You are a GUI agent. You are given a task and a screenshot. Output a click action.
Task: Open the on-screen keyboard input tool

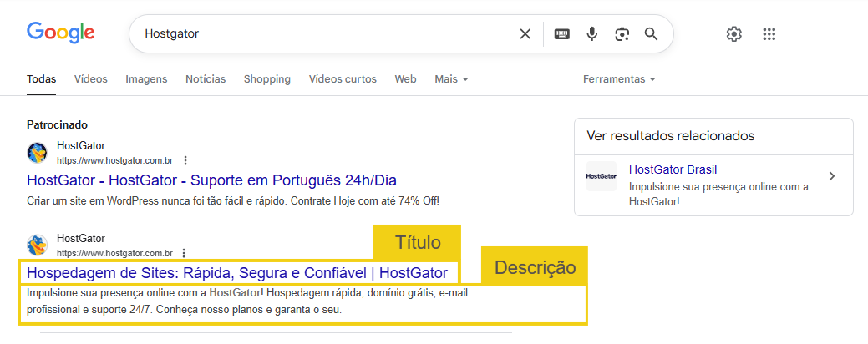click(x=562, y=34)
